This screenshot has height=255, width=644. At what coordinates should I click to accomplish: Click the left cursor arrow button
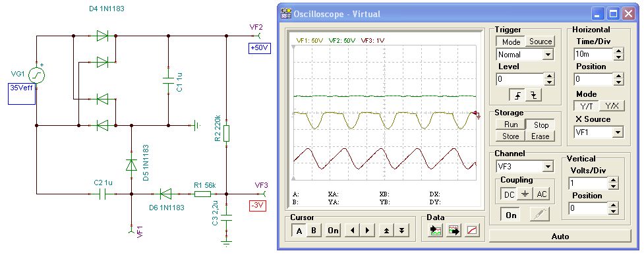[x=351, y=231]
